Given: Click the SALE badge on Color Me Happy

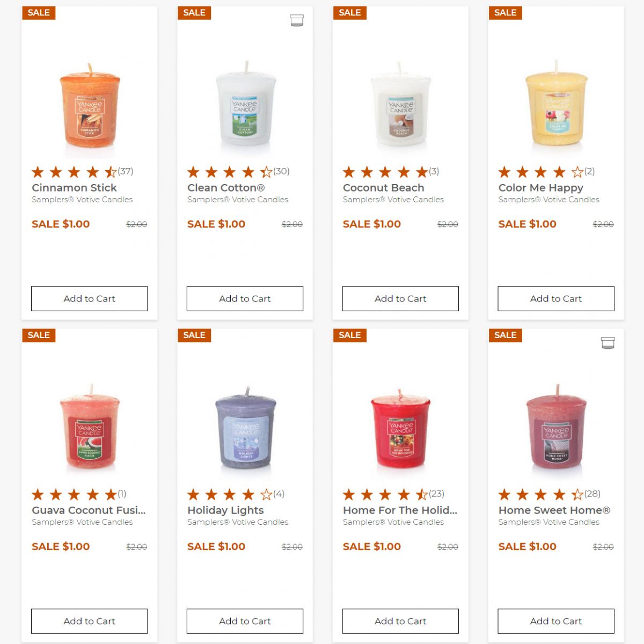Looking at the screenshot, I should click(x=505, y=12).
